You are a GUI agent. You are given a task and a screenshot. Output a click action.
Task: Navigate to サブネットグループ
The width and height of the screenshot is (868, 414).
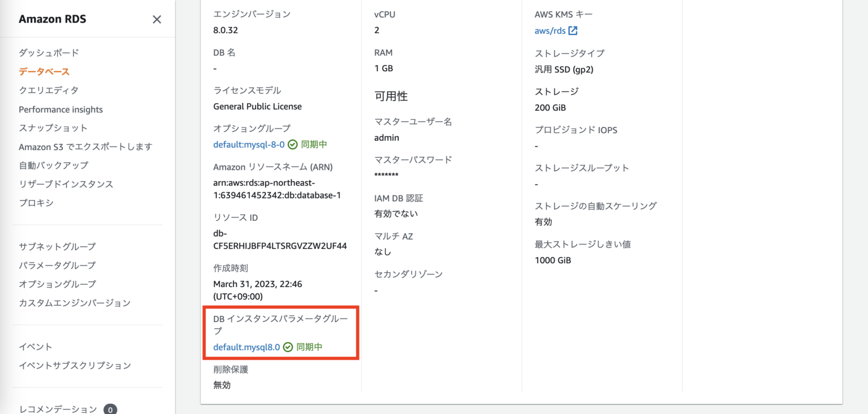[58, 246]
